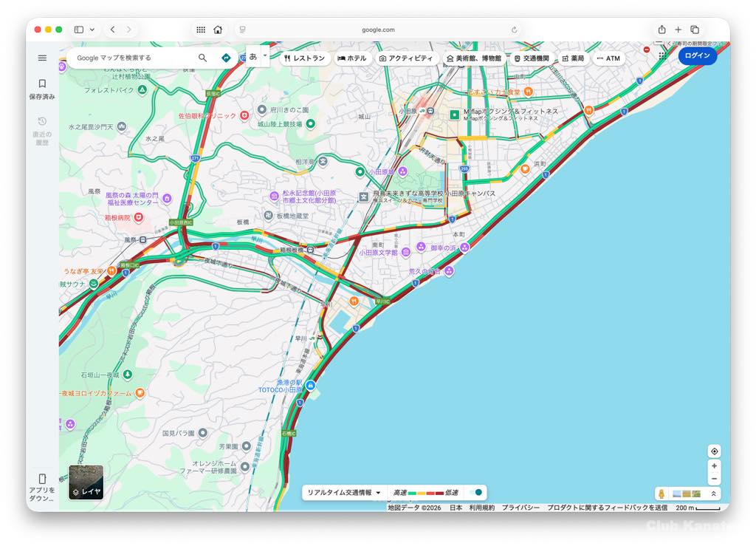Open saved places (保存済み) in sidebar
The image size is (756, 546).
pos(42,89)
